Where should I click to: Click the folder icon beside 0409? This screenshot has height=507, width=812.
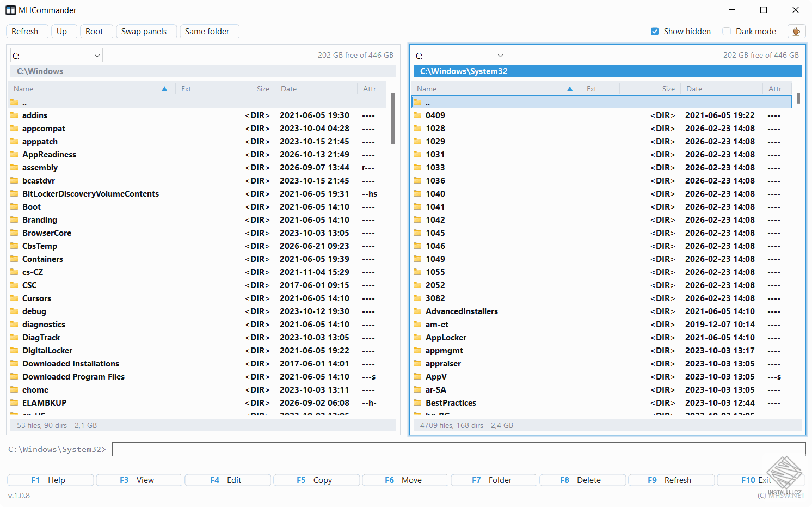[x=417, y=115]
